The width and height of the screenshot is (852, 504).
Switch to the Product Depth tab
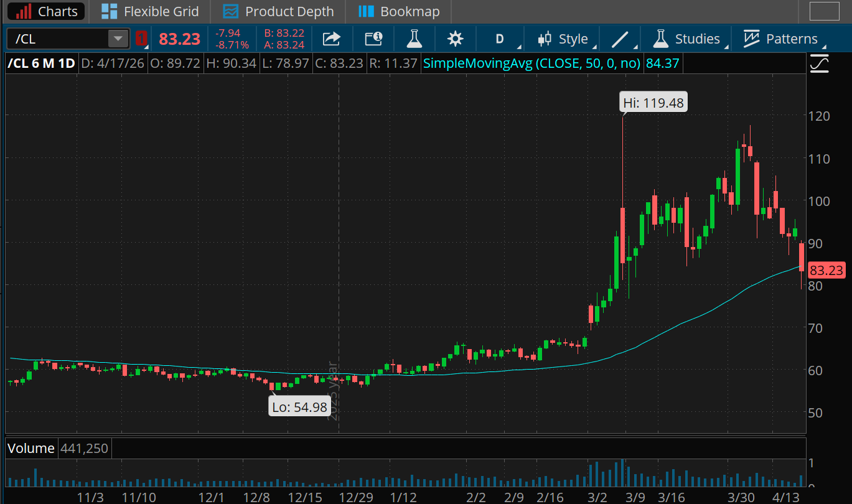279,11
